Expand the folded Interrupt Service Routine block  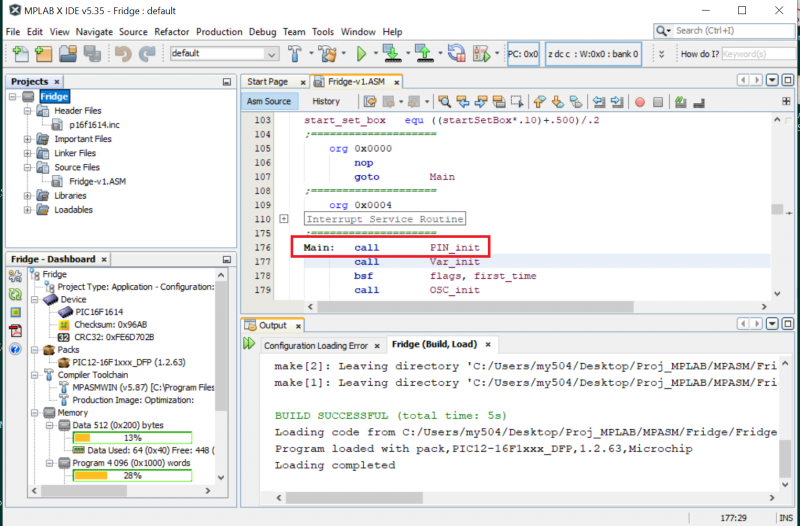[x=284, y=219]
